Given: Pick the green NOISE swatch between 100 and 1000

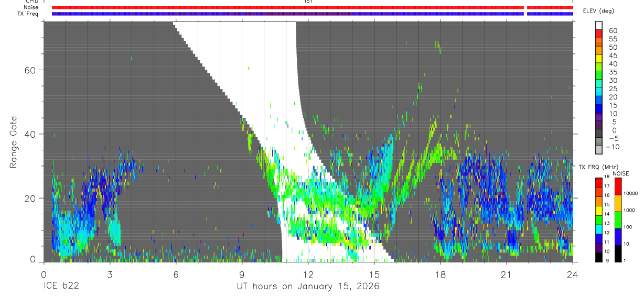Looking at the screenshot, I should (x=618, y=219).
